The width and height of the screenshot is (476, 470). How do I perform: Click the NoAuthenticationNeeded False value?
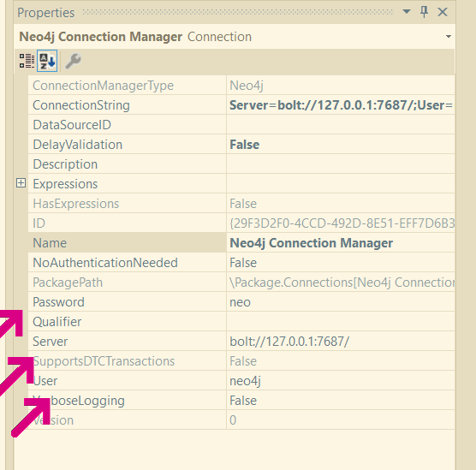243,263
